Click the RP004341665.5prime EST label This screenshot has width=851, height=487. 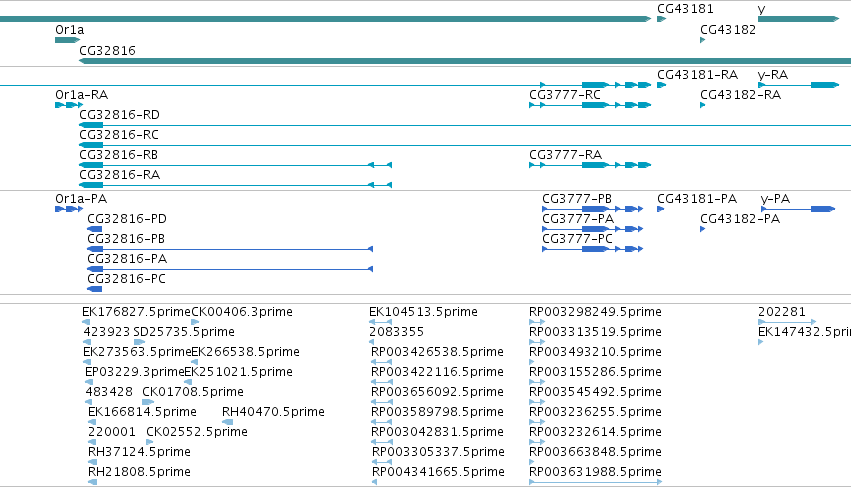pos(439,472)
